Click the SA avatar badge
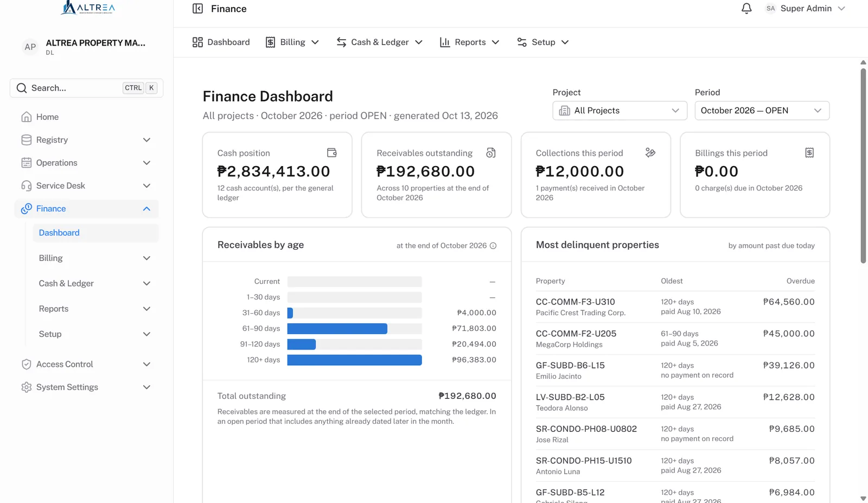 (770, 9)
